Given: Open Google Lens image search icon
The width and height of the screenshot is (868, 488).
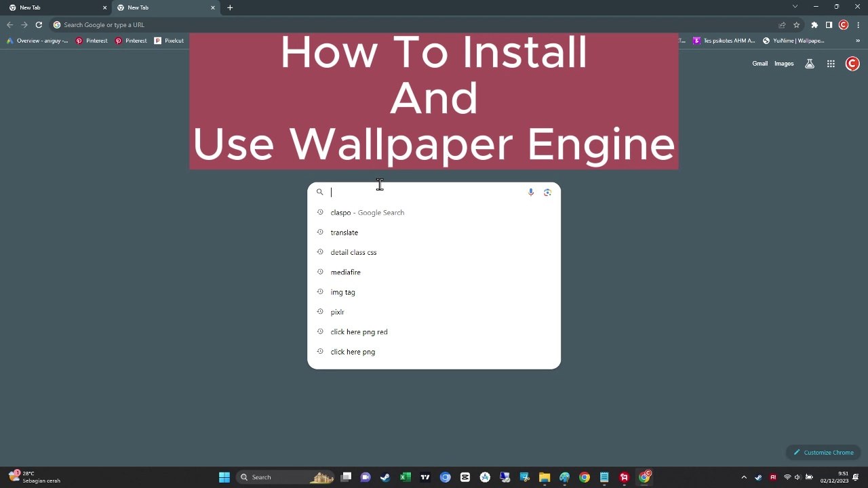Looking at the screenshot, I should coord(547,192).
